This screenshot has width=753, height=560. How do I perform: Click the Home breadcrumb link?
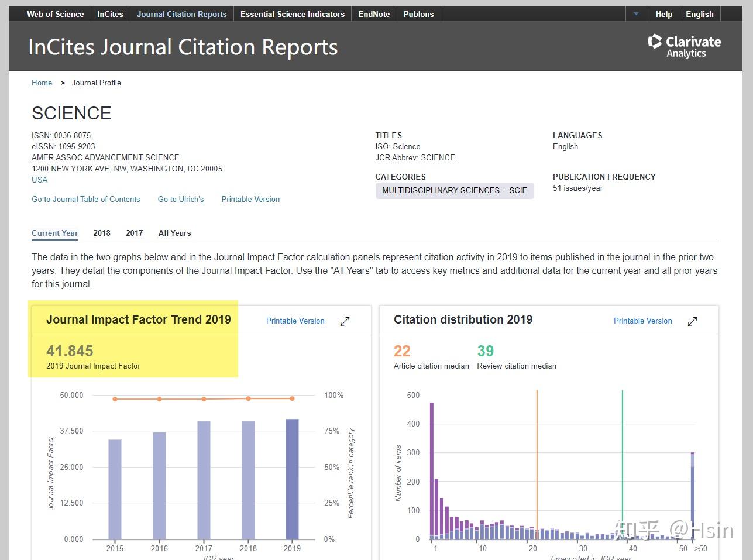42,83
